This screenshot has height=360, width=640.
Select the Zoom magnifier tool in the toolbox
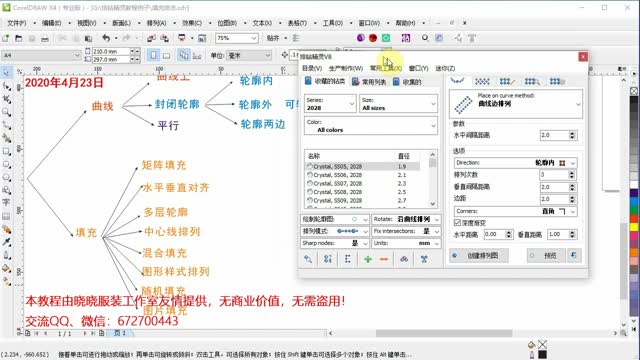(6, 112)
